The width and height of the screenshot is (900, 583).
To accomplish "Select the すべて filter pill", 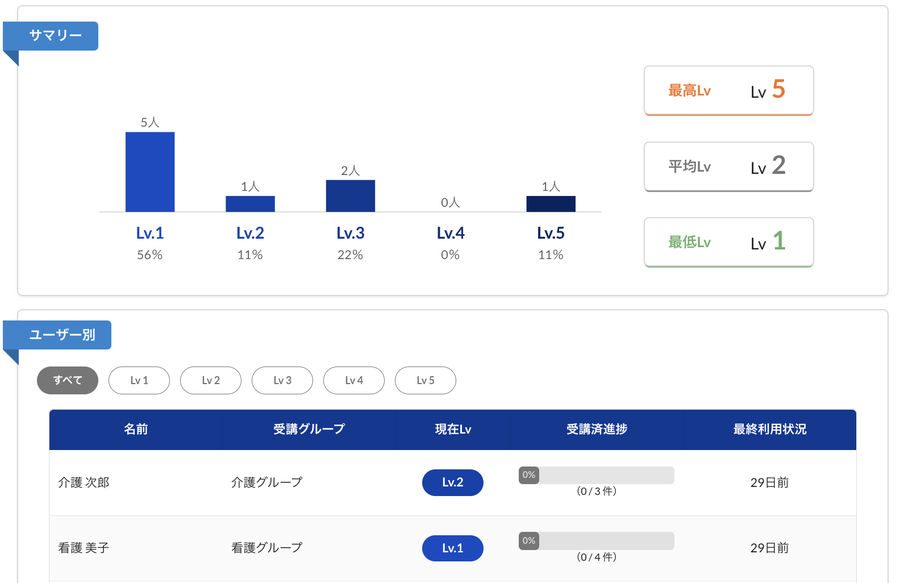I will coord(68,380).
